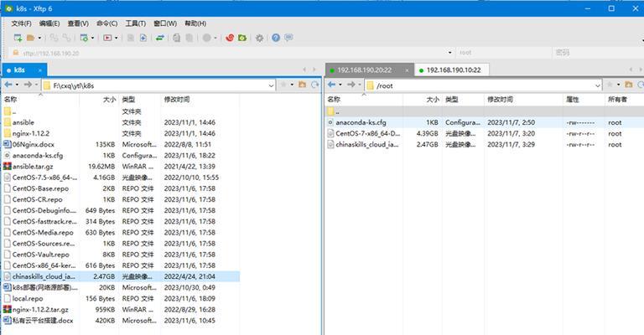Screen dimensions: 644x335
Task: Open the 窗口(W) menu
Action: pos(165,23)
